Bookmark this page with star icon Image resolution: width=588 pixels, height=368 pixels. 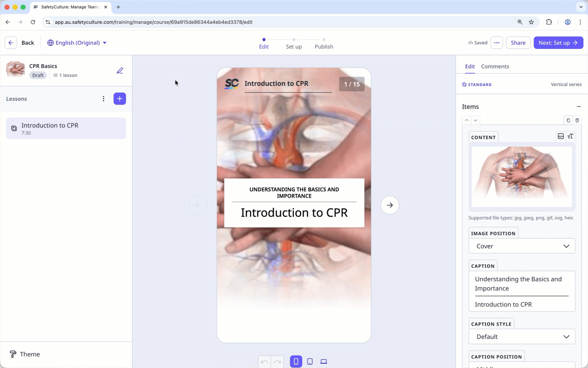click(531, 22)
